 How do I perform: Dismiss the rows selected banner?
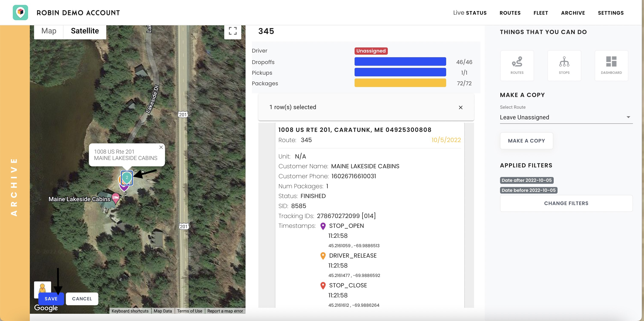(x=460, y=107)
